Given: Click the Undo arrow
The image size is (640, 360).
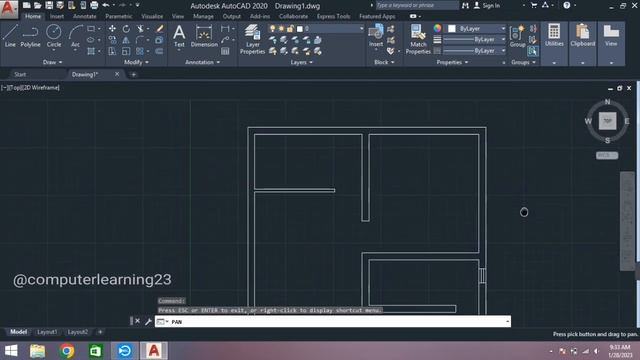Looking at the screenshot, I should (106, 5).
